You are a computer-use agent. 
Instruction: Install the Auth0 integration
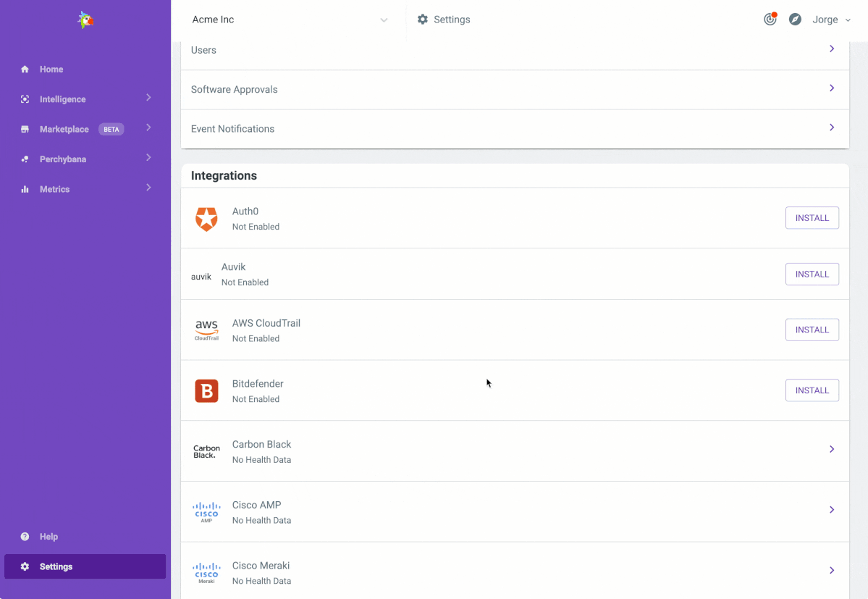(812, 217)
